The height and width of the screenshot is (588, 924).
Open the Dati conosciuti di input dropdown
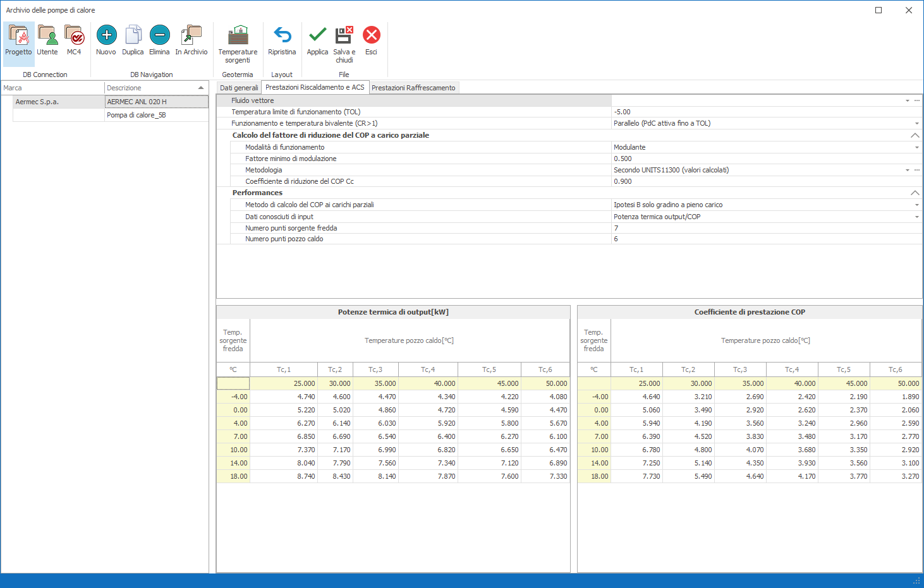point(916,217)
